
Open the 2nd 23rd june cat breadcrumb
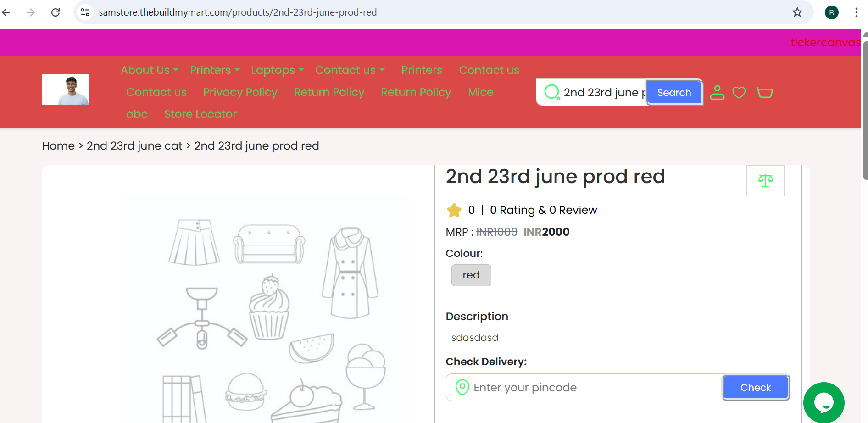pos(134,146)
